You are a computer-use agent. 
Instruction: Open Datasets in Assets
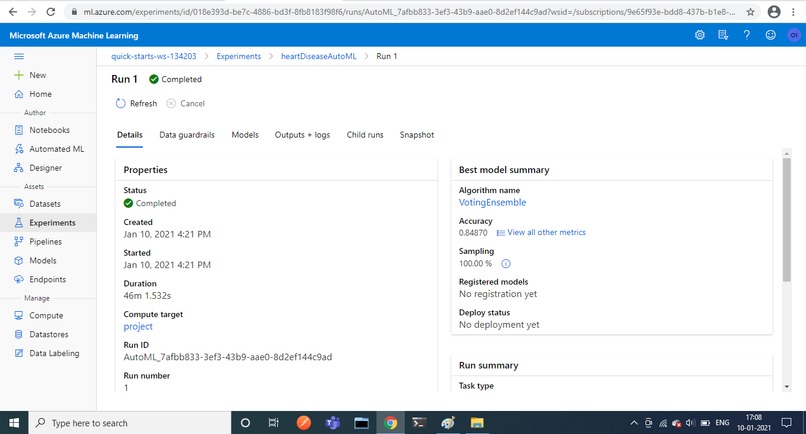(45, 204)
